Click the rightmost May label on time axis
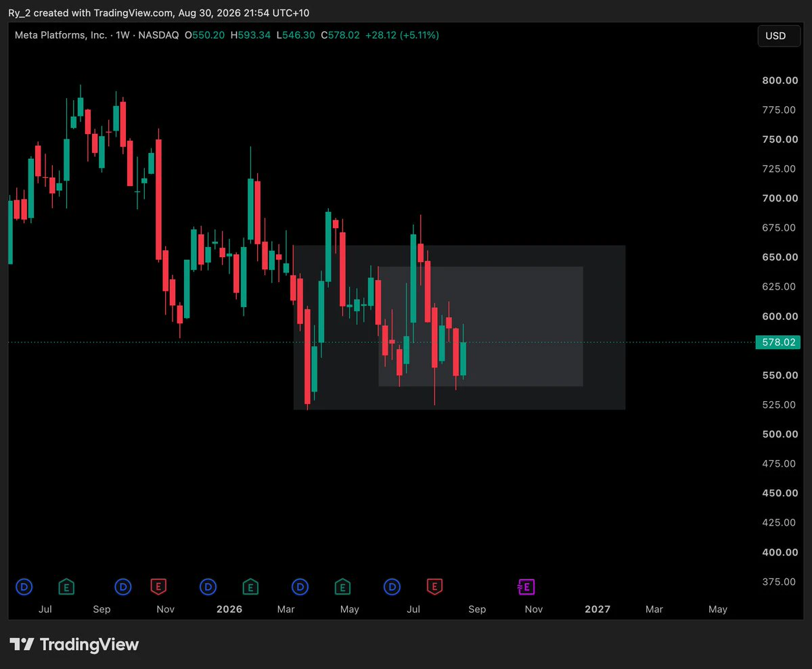Viewport: 812px width, 669px height. 718,609
